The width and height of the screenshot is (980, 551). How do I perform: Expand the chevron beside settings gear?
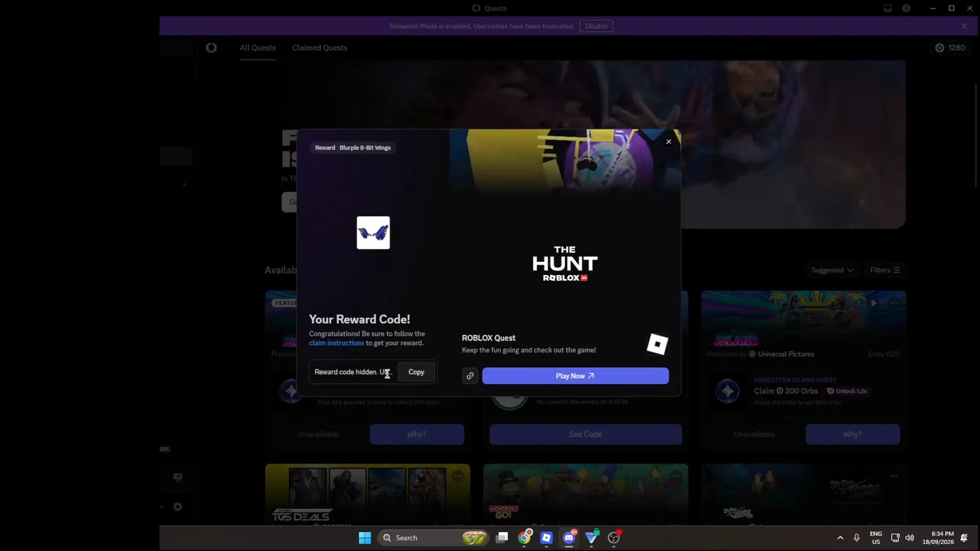[162, 507]
